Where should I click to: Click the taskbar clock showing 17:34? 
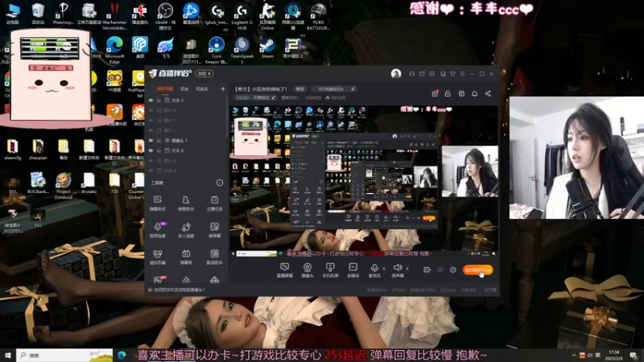tap(614, 355)
